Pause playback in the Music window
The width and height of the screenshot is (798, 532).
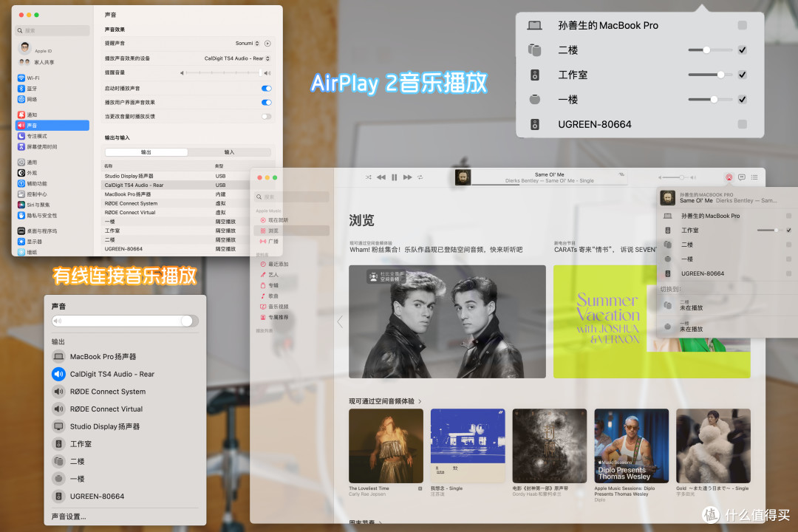point(394,177)
